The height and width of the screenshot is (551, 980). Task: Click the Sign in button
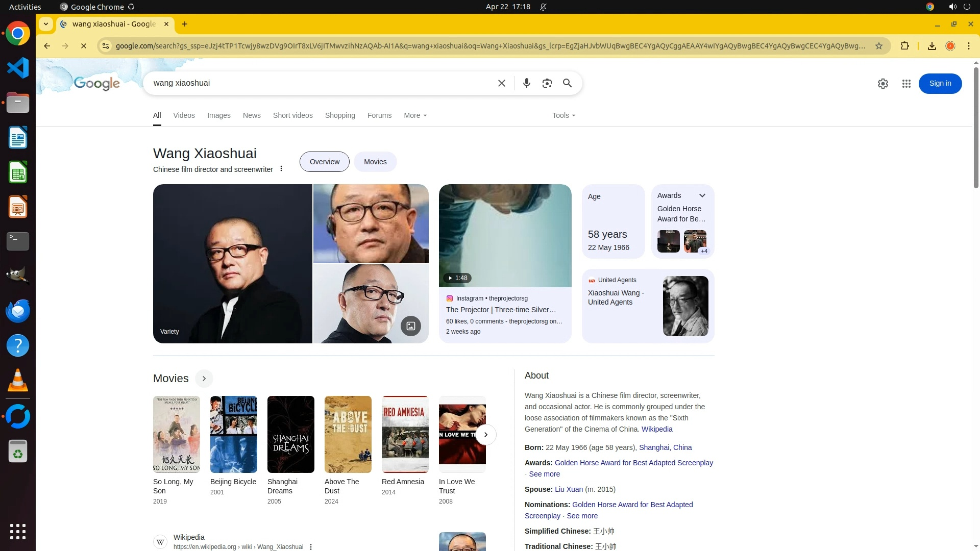tap(940, 84)
